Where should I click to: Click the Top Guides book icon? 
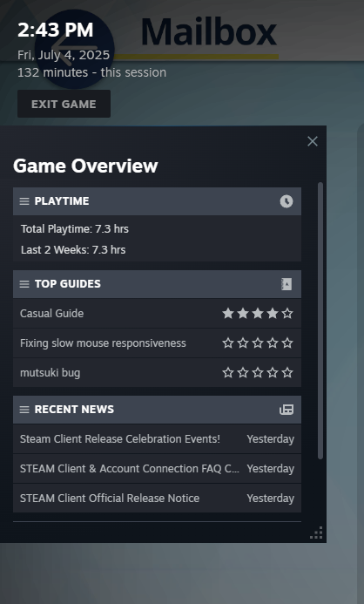[286, 284]
